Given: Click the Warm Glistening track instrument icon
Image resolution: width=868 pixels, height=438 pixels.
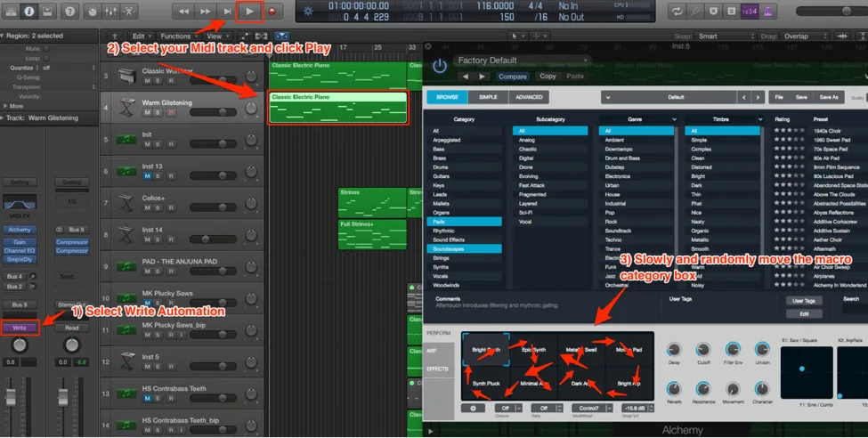Looking at the screenshot, I should [x=126, y=108].
